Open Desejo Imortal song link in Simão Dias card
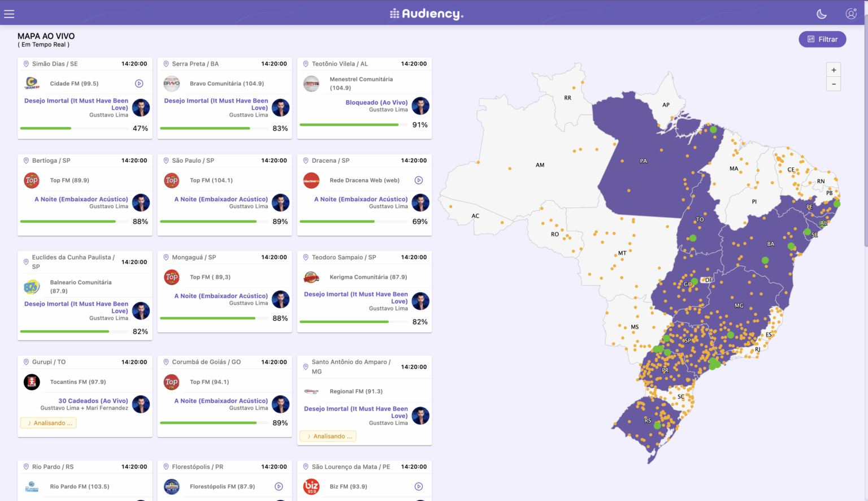The width and height of the screenshot is (868, 501). [x=76, y=104]
